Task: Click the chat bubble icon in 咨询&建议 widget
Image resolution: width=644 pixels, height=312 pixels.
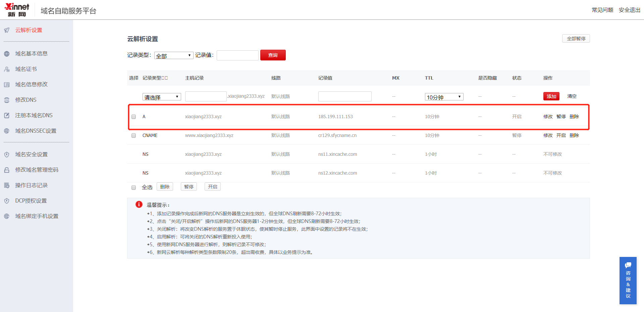Action: 628,265
